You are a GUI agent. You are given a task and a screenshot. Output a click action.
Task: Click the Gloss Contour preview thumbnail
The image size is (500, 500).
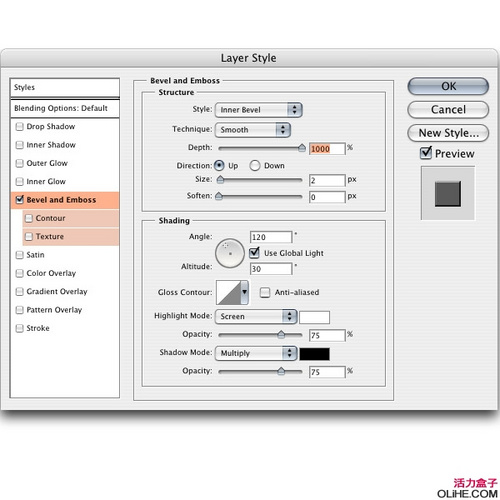pos(229,292)
